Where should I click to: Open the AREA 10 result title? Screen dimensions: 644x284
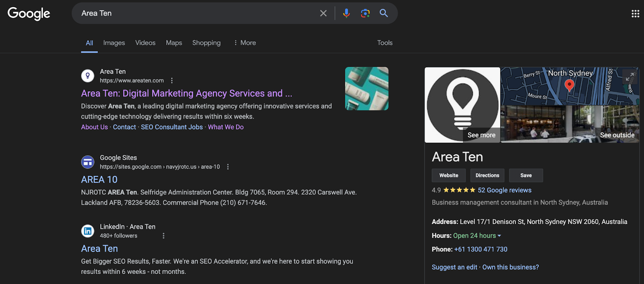[x=99, y=179]
